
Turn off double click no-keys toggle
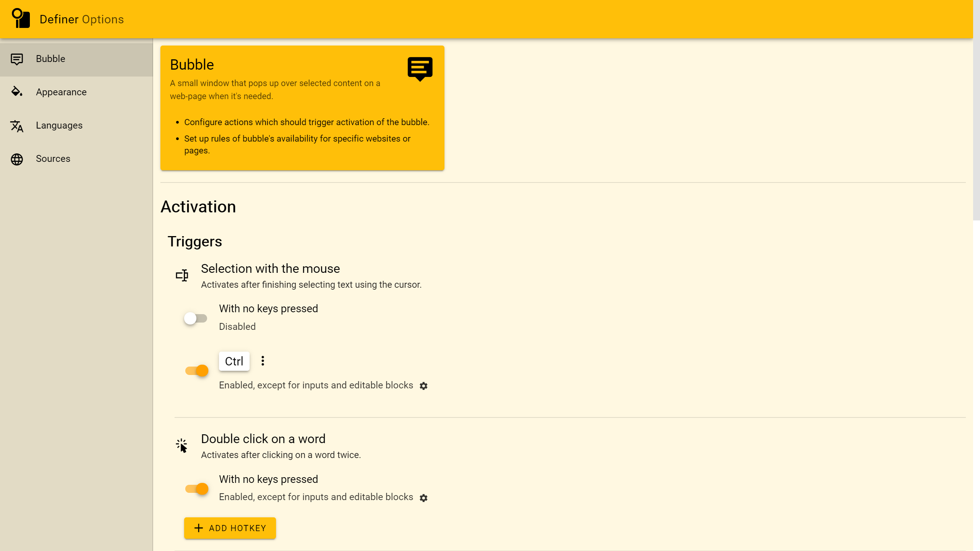pyautogui.click(x=197, y=489)
